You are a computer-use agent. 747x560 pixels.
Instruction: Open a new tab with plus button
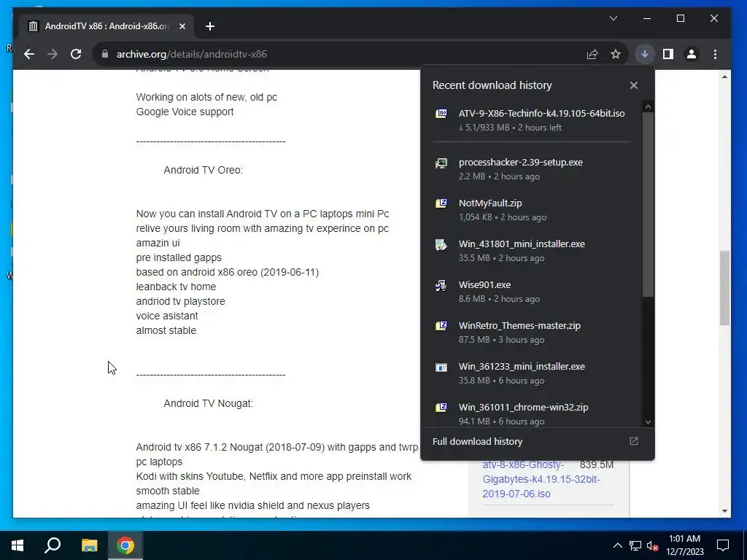pyautogui.click(x=210, y=26)
